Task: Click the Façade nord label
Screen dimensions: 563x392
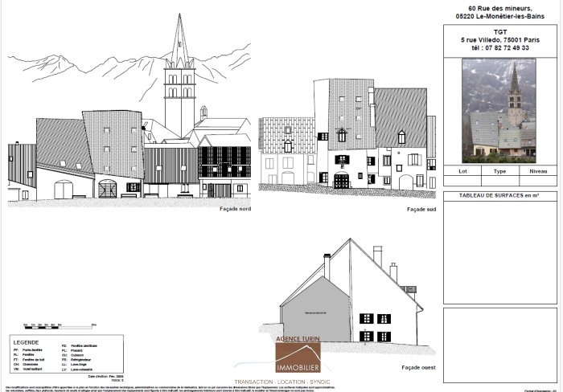Action: (x=235, y=209)
